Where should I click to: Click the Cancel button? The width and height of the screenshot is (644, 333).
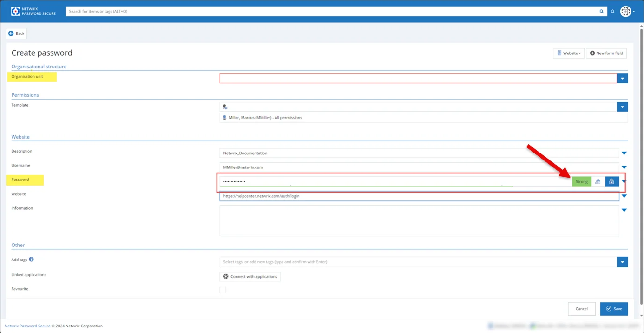[x=582, y=309]
